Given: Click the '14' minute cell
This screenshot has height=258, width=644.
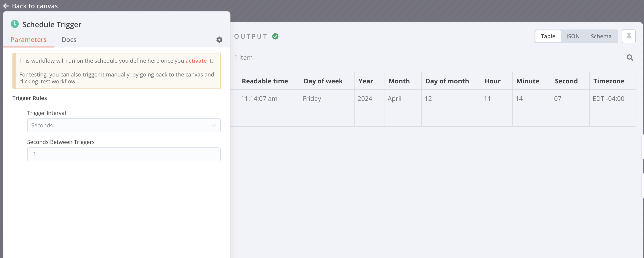Looking at the screenshot, I should 532,108.
